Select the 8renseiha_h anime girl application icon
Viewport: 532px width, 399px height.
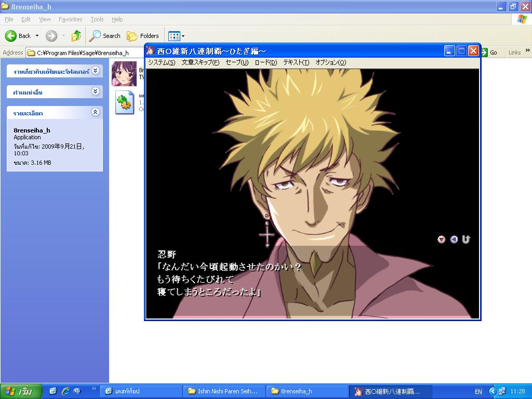[x=124, y=74]
